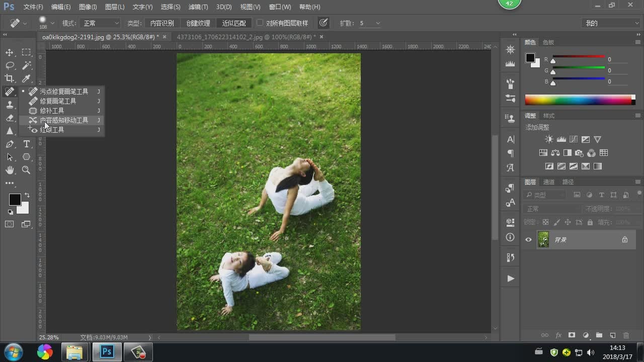Swap foreground and background colors
This screenshot has height=362, width=644.
click(x=27, y=195)
